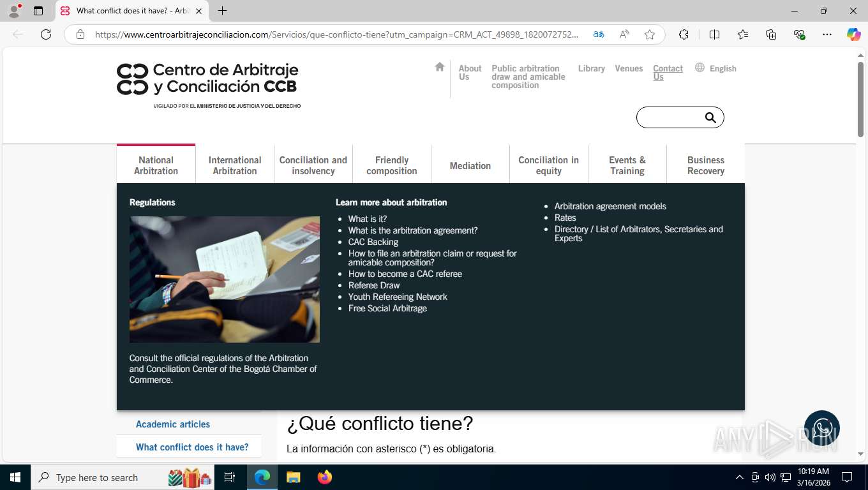Toggle Split screen view icon
Viewport: 868px width, 490px height.
714,34
